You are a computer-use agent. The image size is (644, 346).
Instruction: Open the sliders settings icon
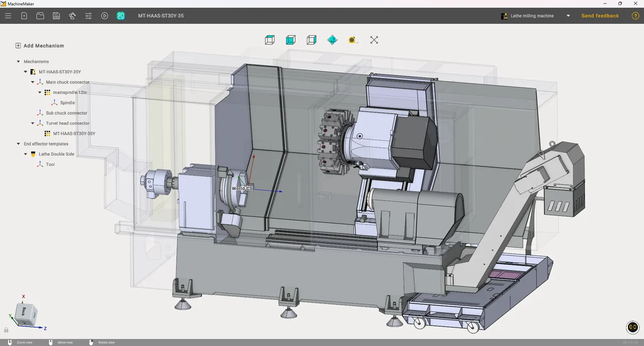pos(89,16)
